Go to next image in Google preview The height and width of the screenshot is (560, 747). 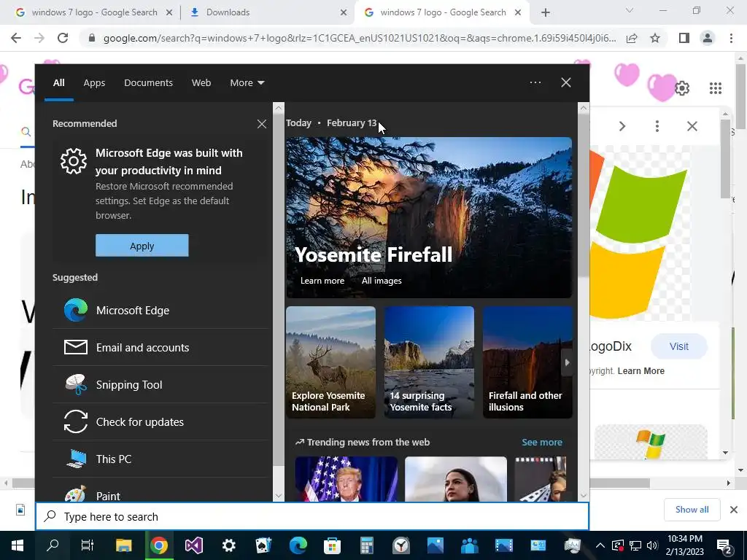622,126
